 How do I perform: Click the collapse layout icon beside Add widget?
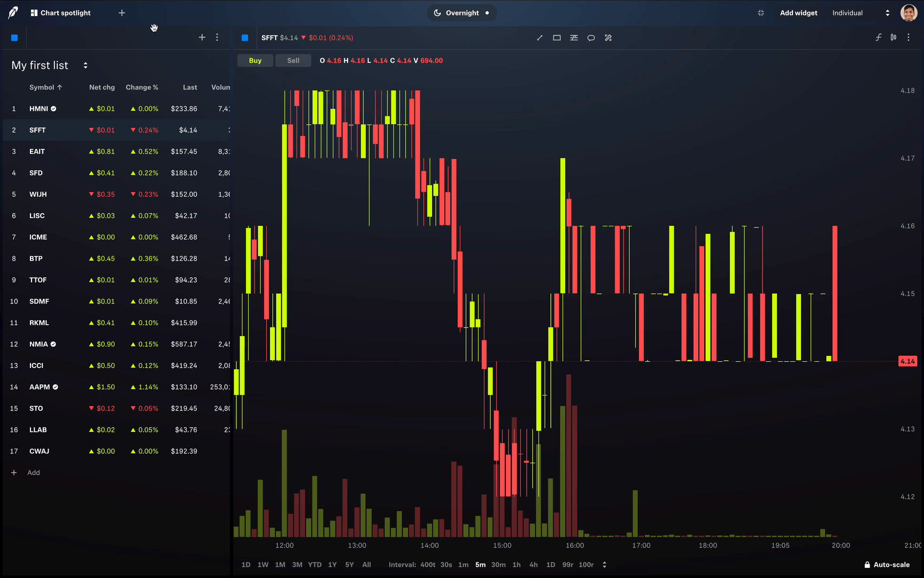pos(761,13)
